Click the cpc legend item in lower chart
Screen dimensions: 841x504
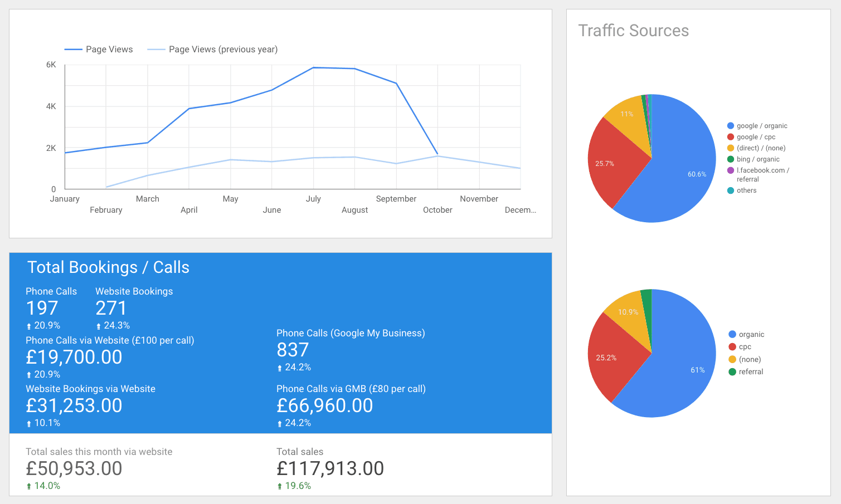pyautogui.click(x=745, y=346)
